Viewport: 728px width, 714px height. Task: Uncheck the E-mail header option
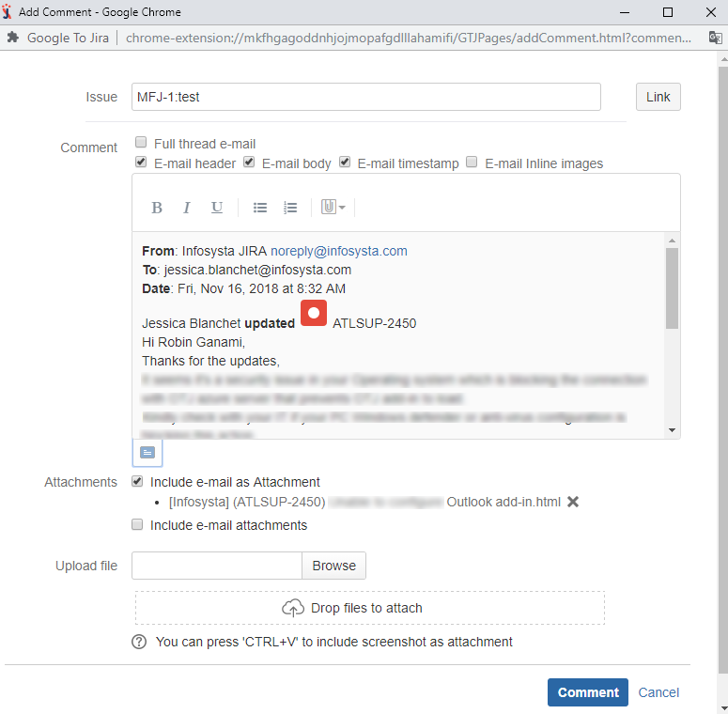(141, 163)
